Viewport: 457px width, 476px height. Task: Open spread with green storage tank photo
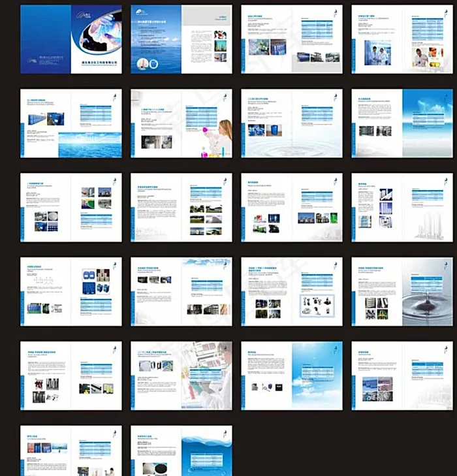pos(292,208)
